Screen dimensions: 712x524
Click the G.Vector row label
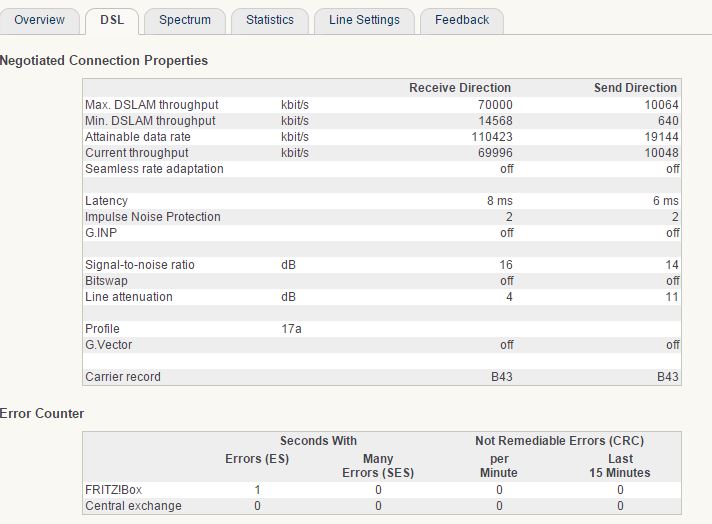click(110, 345)
